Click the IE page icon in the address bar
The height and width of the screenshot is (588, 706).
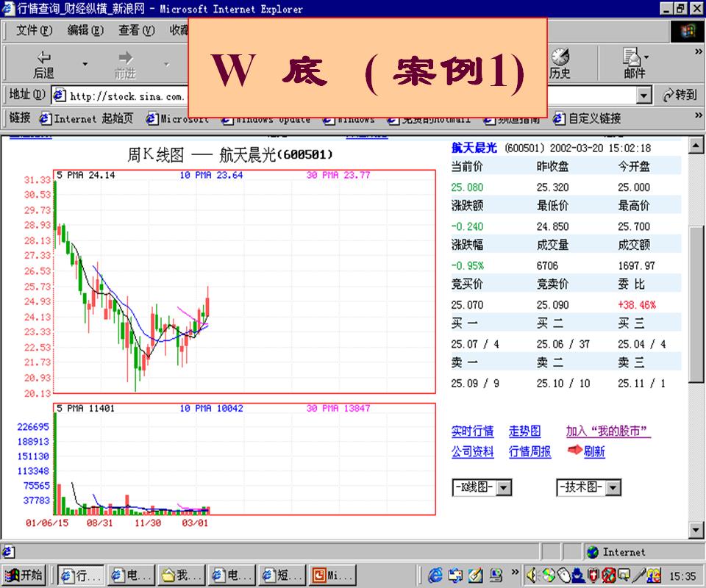60,96
